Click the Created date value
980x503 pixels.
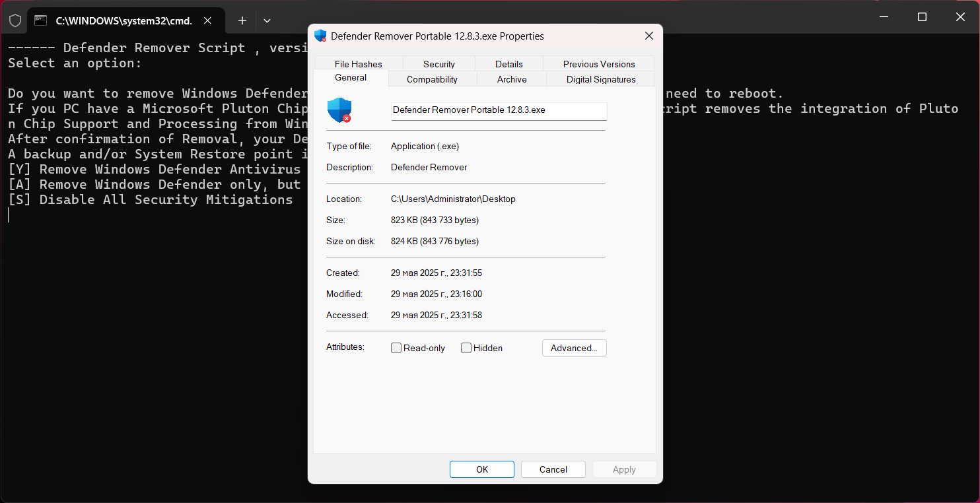(437, 273)
